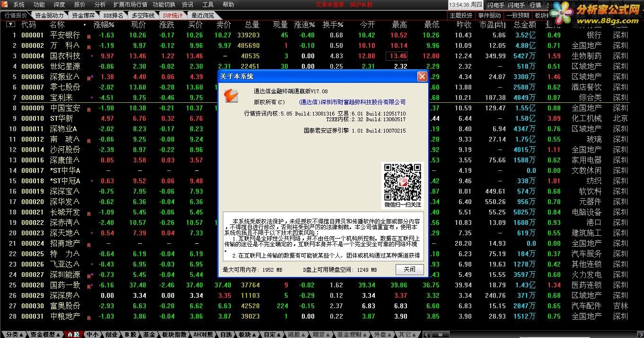Expand the 资金模型 bottom tab menu

pyautogui.click(x=59, y=335)
